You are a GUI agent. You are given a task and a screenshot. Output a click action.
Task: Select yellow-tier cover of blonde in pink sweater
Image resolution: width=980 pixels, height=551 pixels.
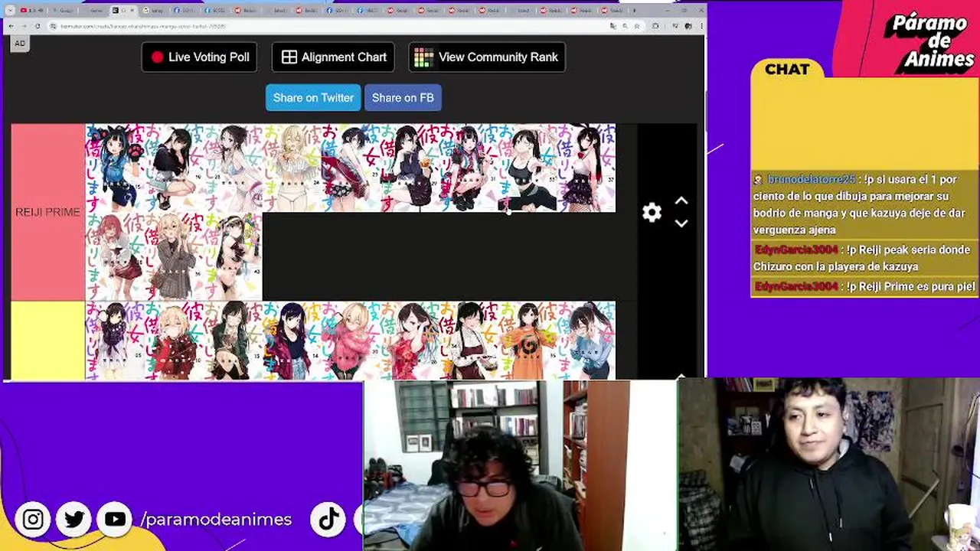click(x=351, y=341)
